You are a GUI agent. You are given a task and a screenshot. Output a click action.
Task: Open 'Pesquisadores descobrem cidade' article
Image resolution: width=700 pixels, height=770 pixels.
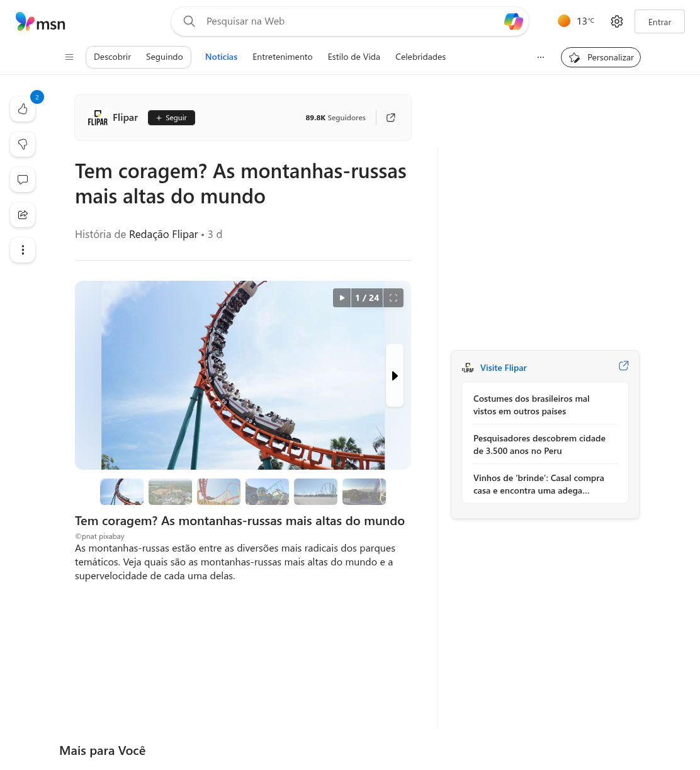click(x=545, y=444)
